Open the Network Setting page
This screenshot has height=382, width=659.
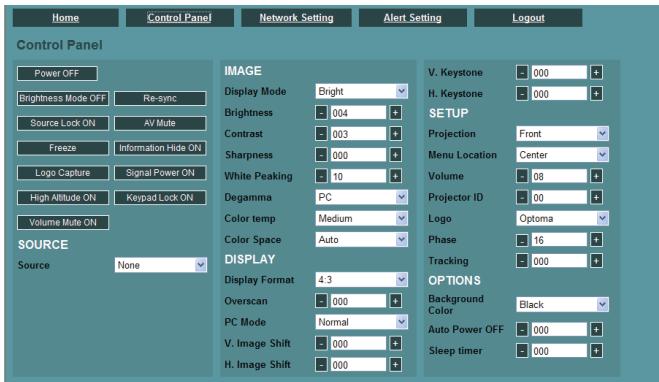[x=296, y=18]
